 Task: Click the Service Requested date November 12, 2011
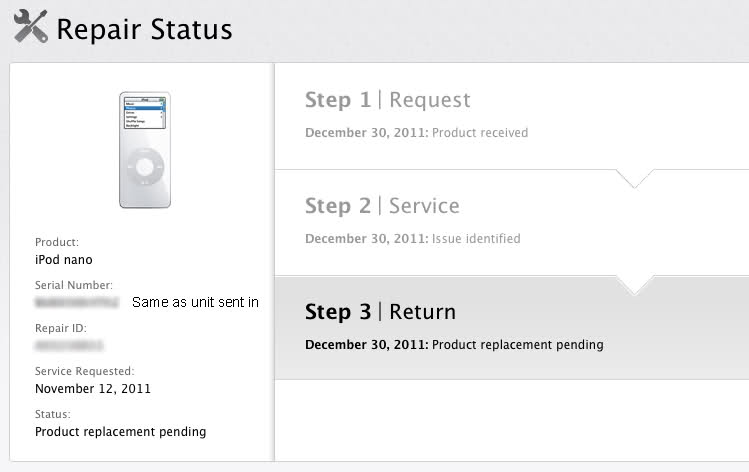tap(93, 388)
